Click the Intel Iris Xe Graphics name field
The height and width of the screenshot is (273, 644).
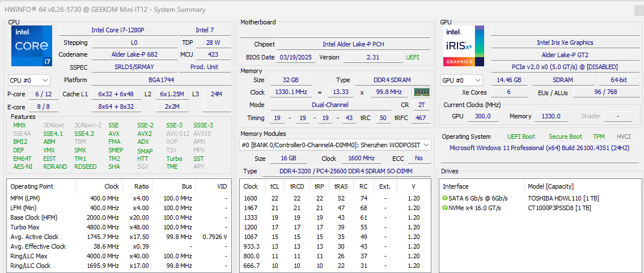point(565,42)
